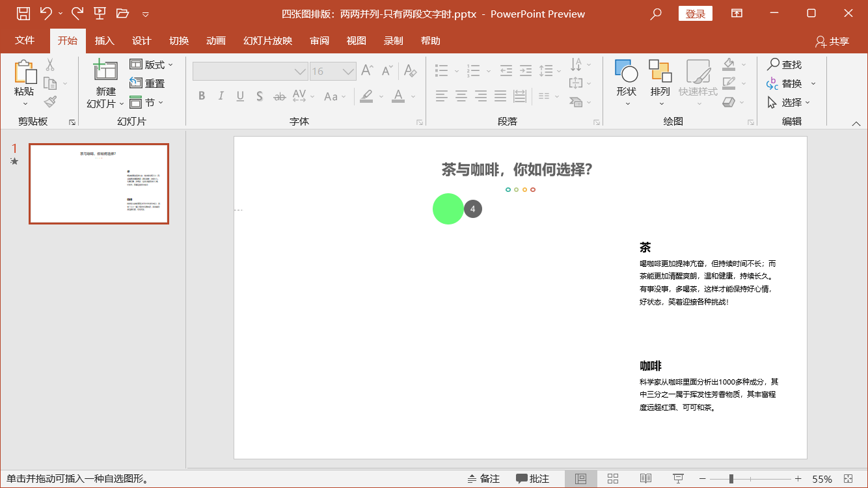868x488 pixels.
Task: Open the numbering dropdown arrow
Action: pos(489,70)
